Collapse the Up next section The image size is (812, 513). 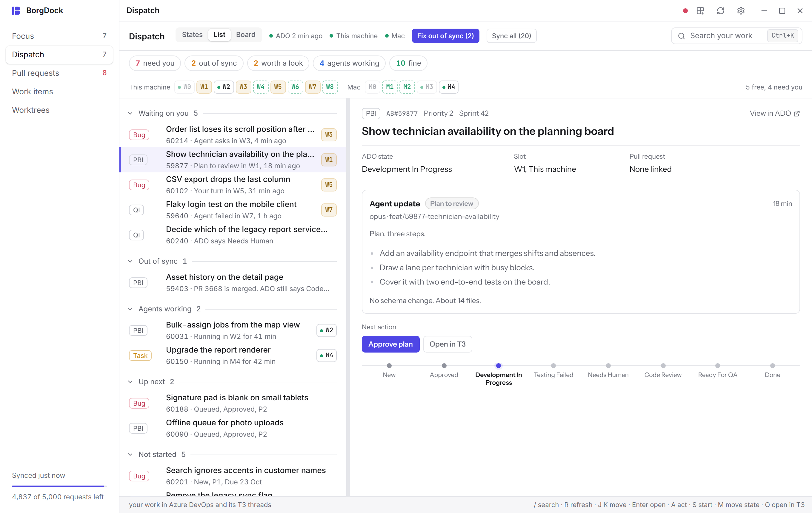click(130, 382)
